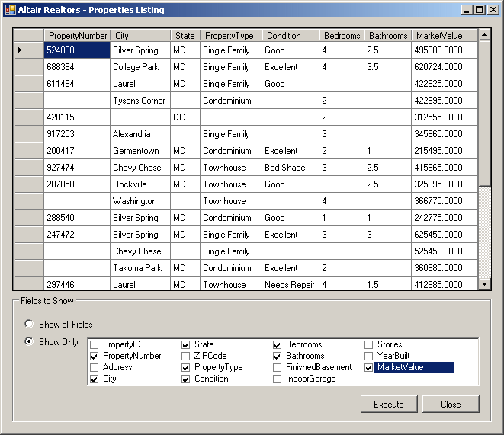Toggle the Condition checkbox
The image size is (504, 435).
coord(185,379)
